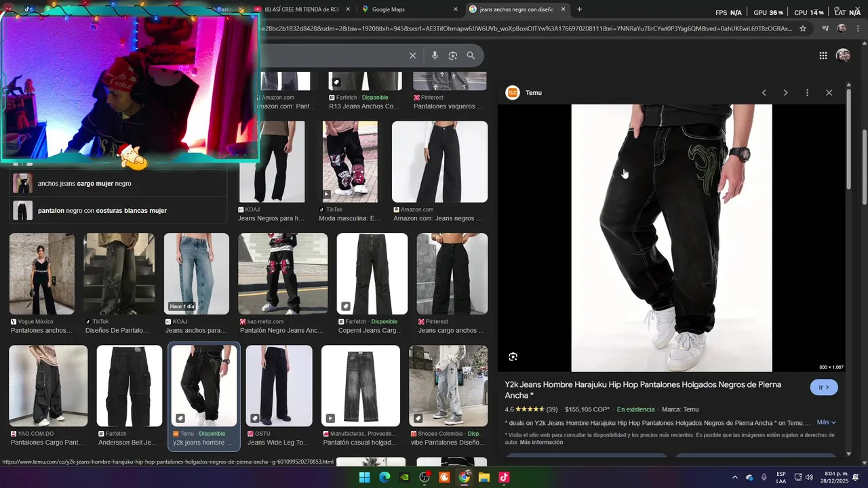The width and height of the screenshot is (868, 488).
Task: Click the magnifier search icon
Action: [x=471, y=56]
